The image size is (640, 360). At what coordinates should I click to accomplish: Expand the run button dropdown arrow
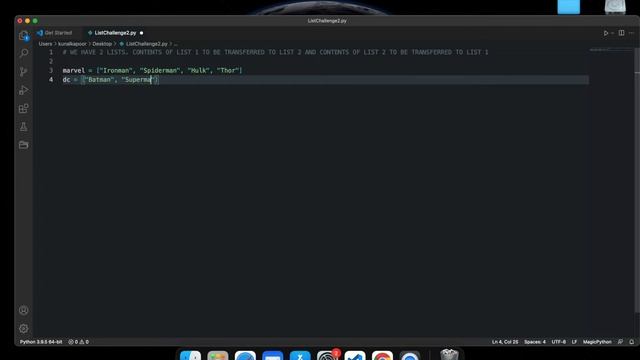[x=612, y=33]
